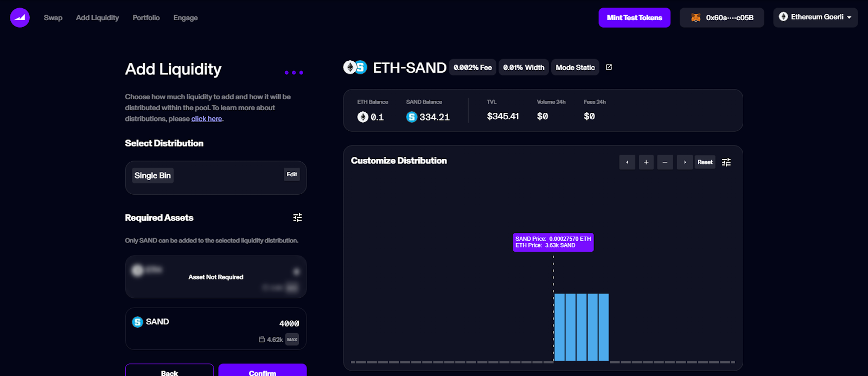Go to the Swap tab
Viewport: 868px width, 376px height.
pos(53,18)
